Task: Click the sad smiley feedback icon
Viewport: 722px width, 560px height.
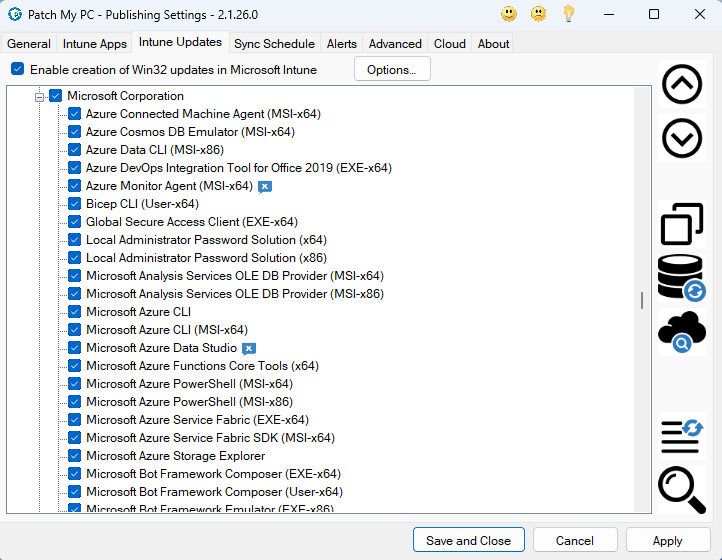Action: coord(538,14)
